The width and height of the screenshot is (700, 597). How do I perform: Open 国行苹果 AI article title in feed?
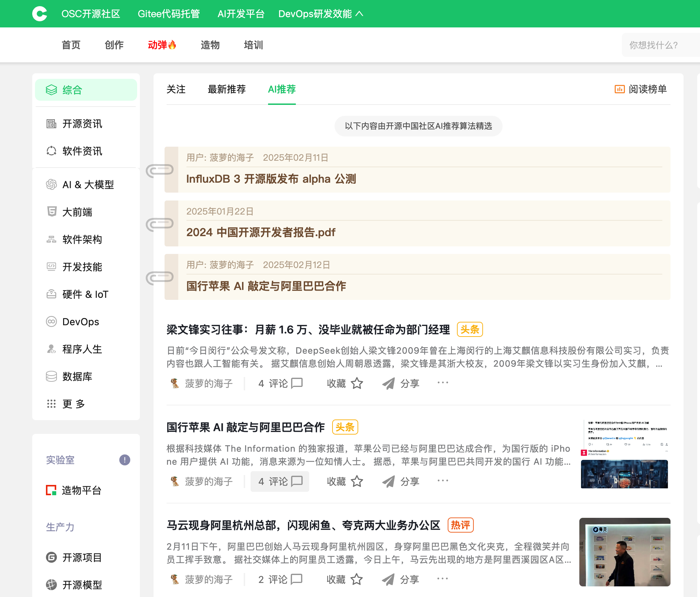click(245, 427)
